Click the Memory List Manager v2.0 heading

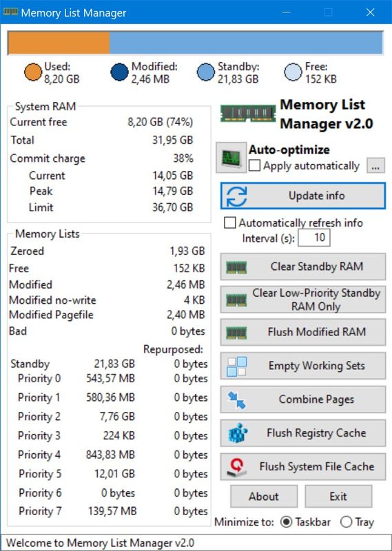click(327, 114)
